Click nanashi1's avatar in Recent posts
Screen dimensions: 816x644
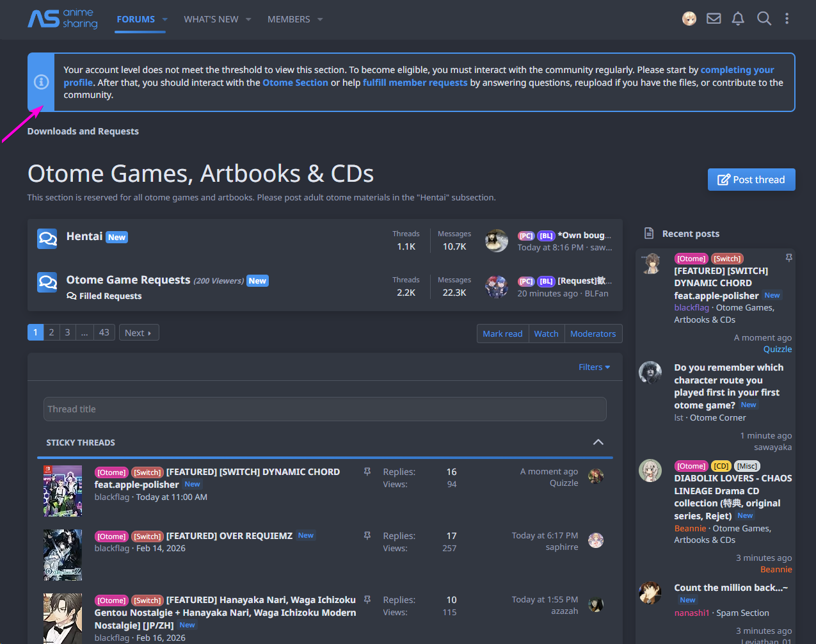pyautogui.click(x=651, y=593)
